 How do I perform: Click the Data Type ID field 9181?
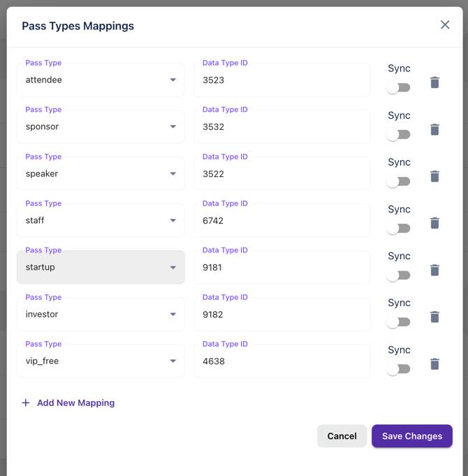pyautogui.click(x=281, y=268)
